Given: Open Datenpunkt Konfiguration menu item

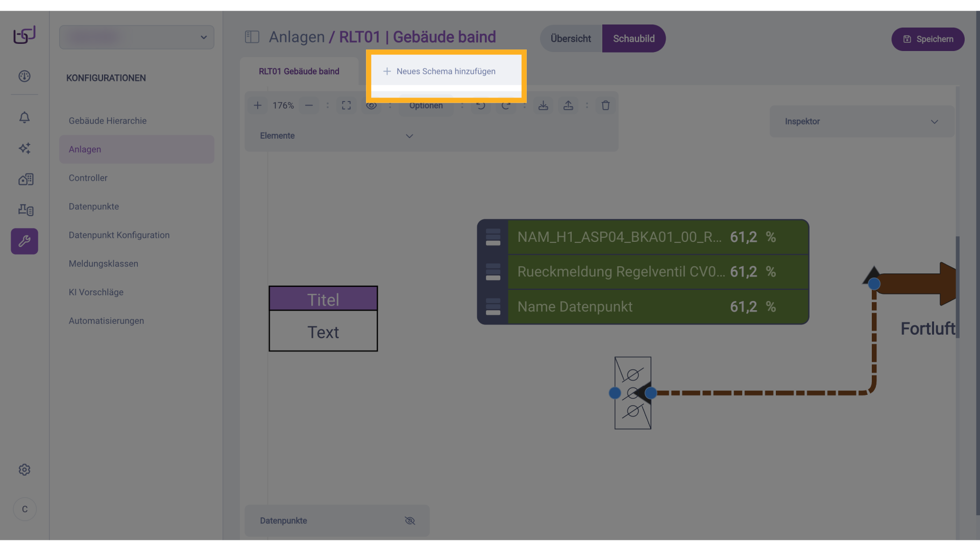Looking at the screenshot, I should (x=119, y=235).
